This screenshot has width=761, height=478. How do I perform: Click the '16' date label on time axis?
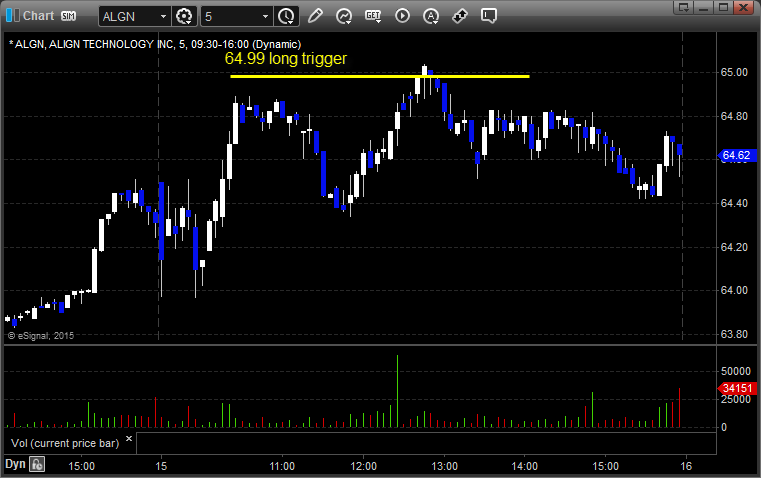[x=686, y=466]
